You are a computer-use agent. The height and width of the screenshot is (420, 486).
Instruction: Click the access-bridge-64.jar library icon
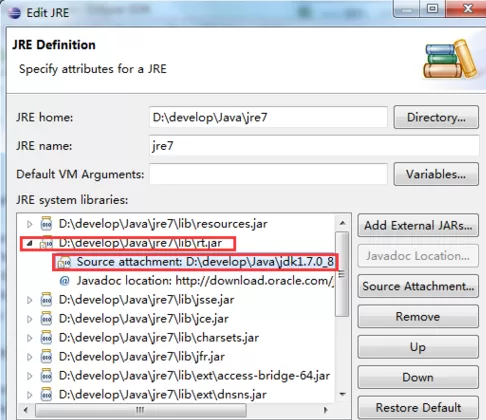46,376
